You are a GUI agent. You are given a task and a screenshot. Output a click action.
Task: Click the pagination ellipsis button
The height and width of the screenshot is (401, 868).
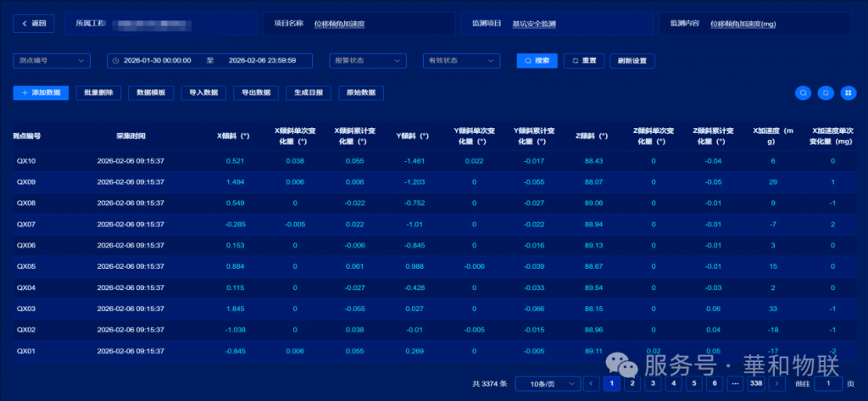click(x=735, y=383)
